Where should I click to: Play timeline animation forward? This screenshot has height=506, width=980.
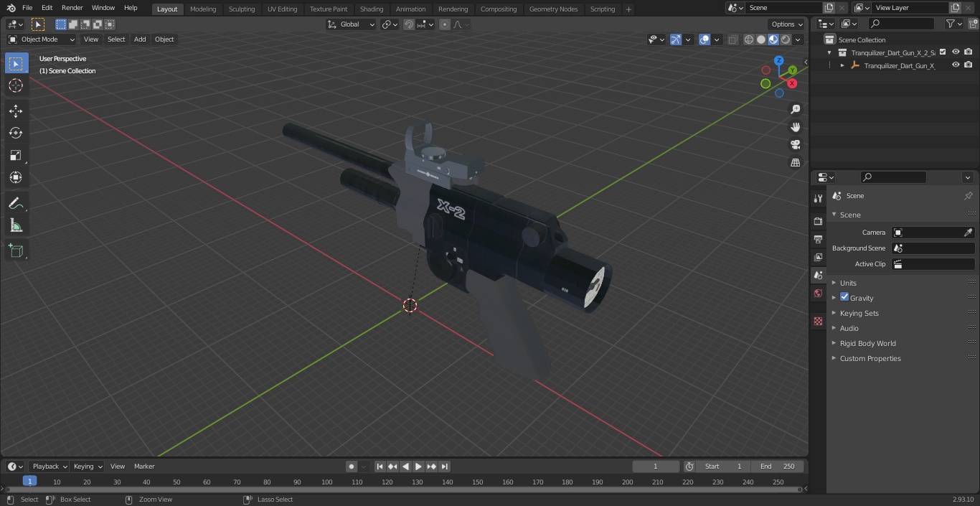pos(418,467)
